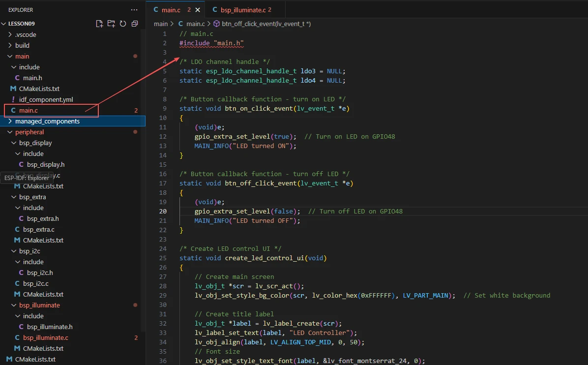Open main.h in the file tree
This screenshot has width=588, height=365.
click(x=32, y=78)
